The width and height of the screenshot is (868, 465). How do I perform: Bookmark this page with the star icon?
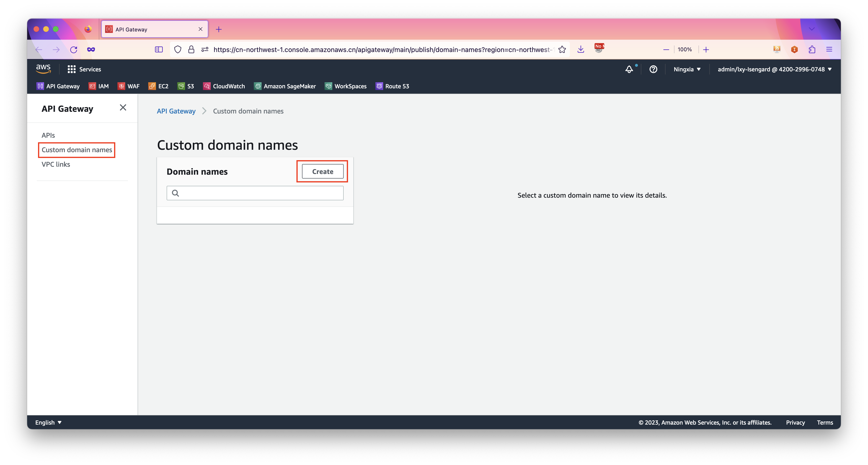coord(562,50)
